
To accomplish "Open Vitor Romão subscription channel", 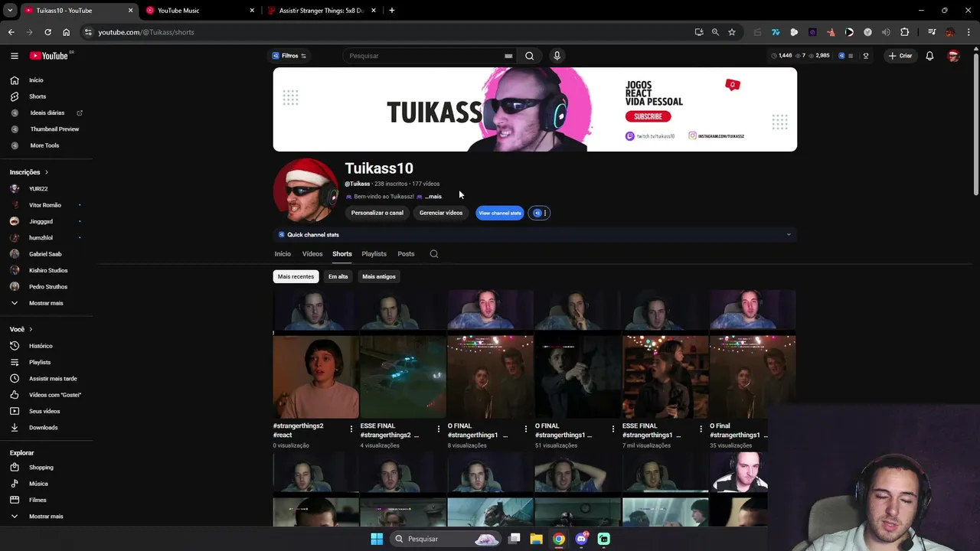I will tap(46, 205).
